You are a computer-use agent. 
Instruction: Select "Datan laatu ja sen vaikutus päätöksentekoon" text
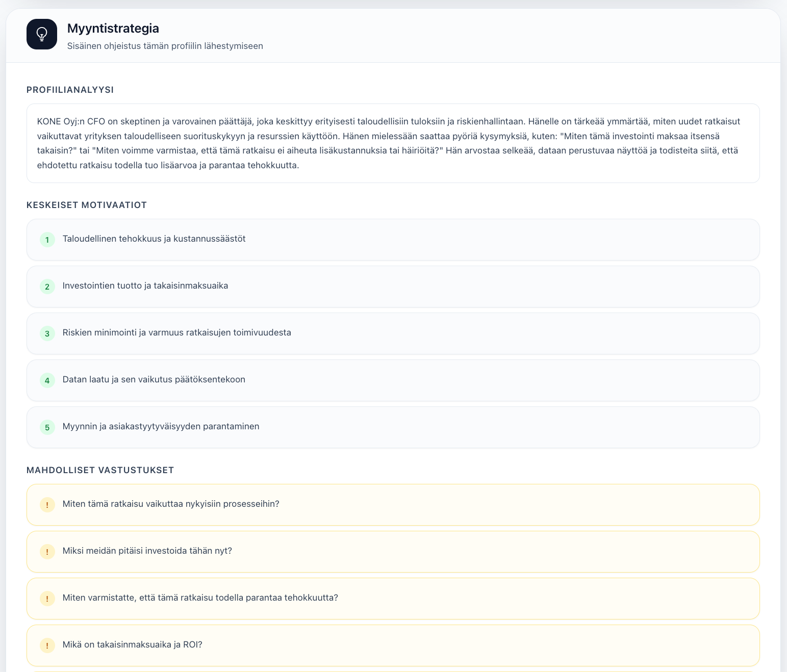[x=154, y=379]
